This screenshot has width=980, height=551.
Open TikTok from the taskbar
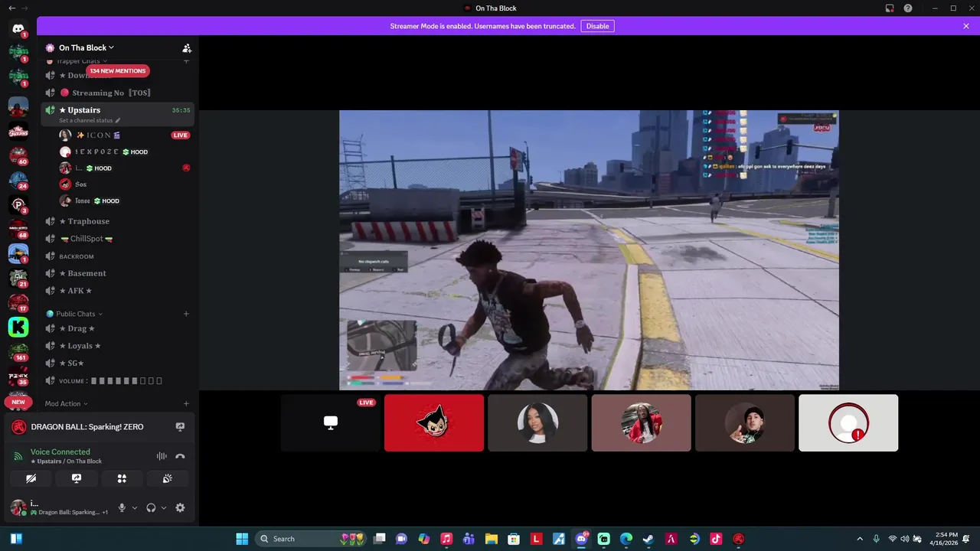coord(716,539)
